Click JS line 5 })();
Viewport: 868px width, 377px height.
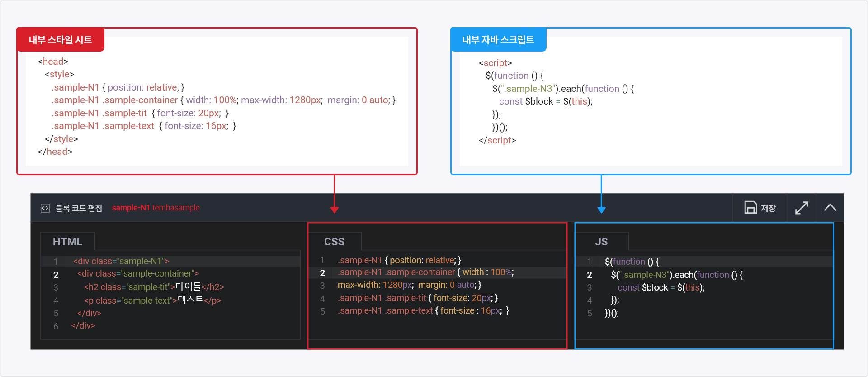[612, 313]
